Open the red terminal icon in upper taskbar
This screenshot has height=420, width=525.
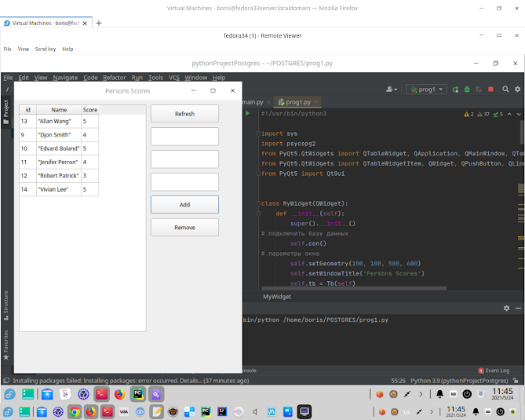tap(101, 394)
